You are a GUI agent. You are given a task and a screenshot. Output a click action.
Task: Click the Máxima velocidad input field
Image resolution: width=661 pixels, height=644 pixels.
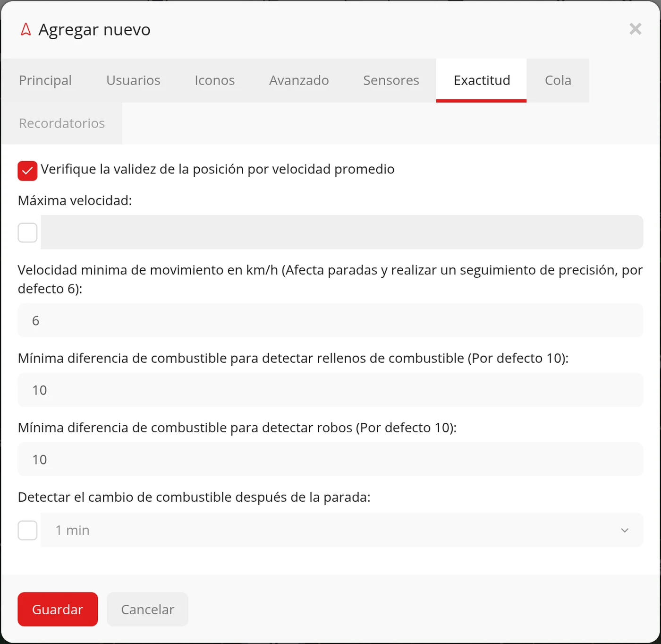[x=342, y=232]
